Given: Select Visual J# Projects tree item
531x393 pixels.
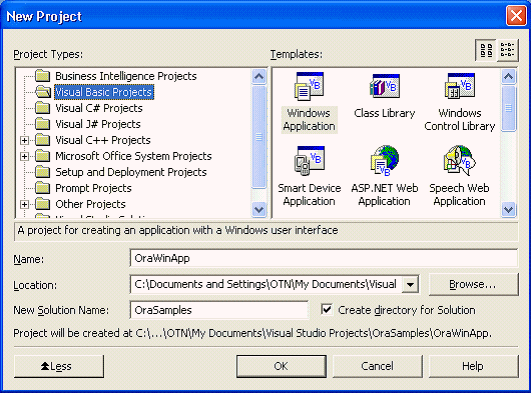Looking at the screenshot, I should [x=98, y=124].
